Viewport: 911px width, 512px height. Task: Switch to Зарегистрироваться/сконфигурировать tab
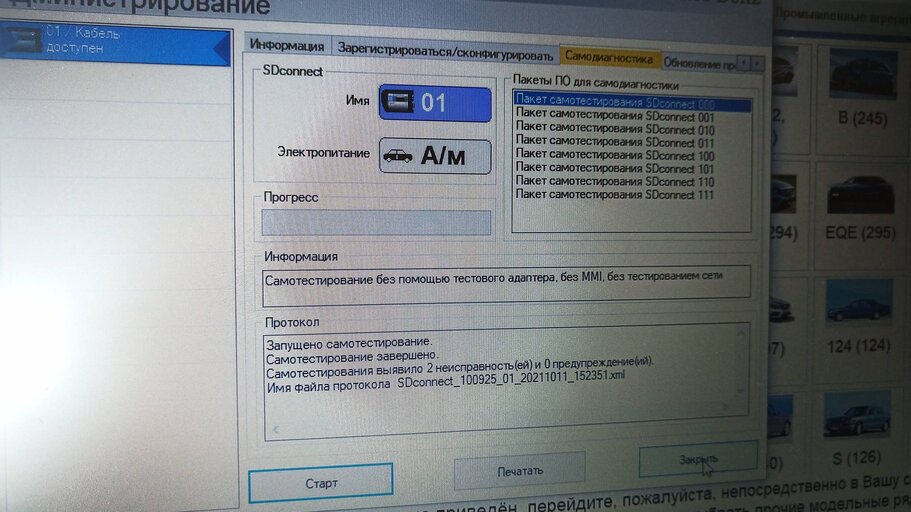point(445,52)
